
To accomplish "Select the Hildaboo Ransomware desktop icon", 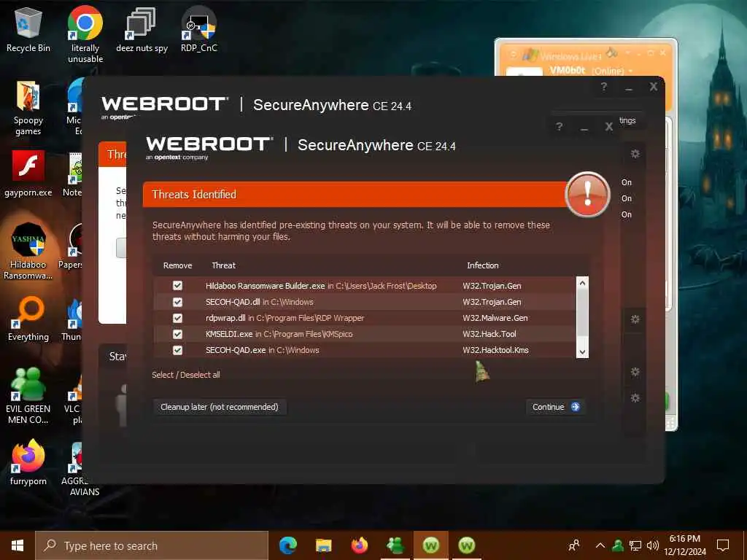I will tap(28, 251).
